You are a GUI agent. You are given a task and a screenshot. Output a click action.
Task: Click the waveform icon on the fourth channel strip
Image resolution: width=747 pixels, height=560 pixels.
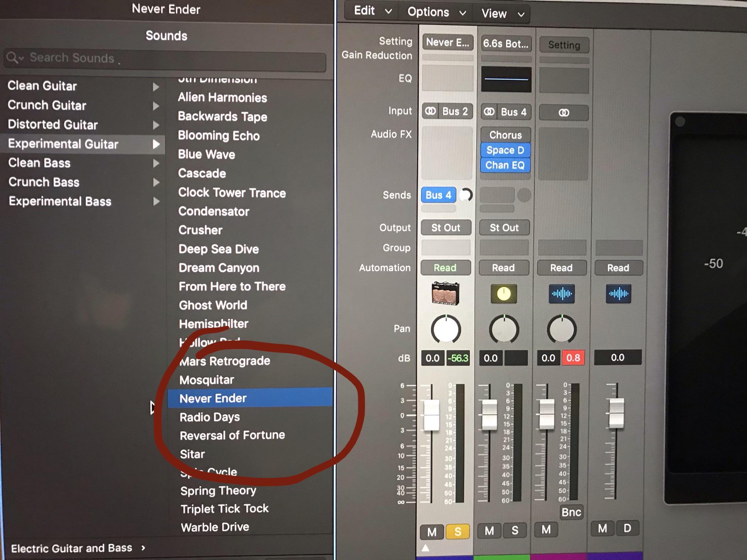619,294
